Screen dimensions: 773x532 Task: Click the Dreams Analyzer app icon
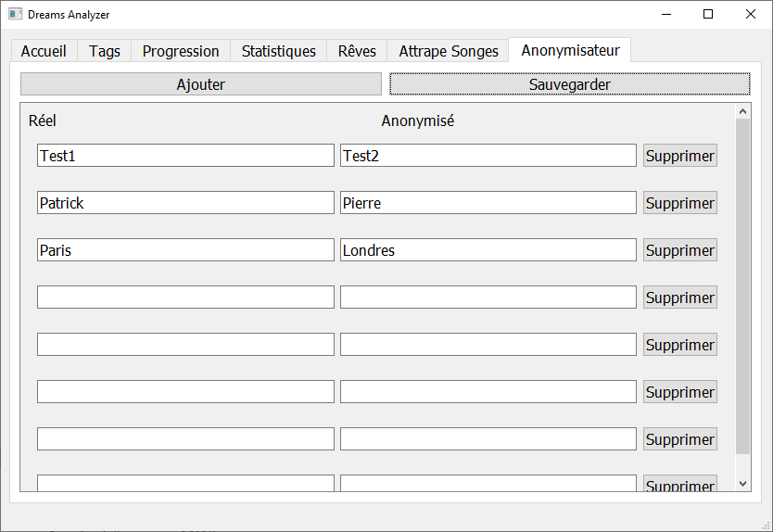[x=15, y=15]
